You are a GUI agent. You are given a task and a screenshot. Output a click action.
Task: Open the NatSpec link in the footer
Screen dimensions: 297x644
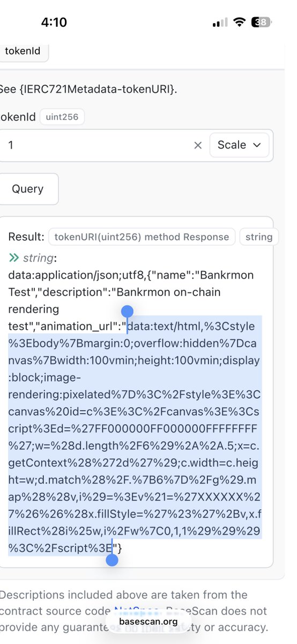(x=135, y=611)
